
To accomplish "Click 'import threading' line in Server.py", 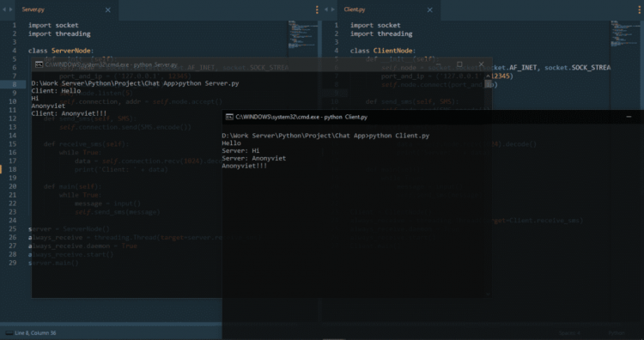I will (x=59, y=34).
